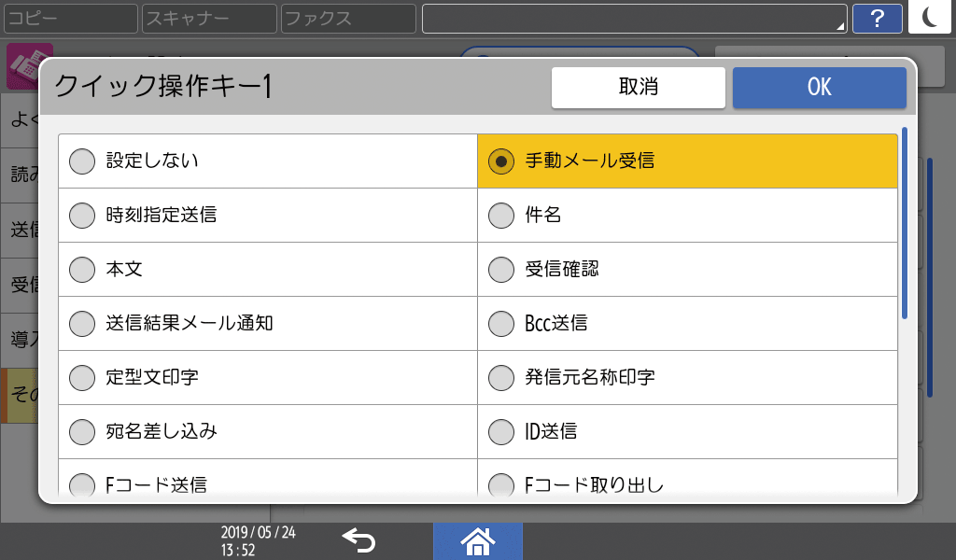Switch to the コピー tab
This screenshot has height=560, width=956.
pyautogui.click(x=70, y=18)
